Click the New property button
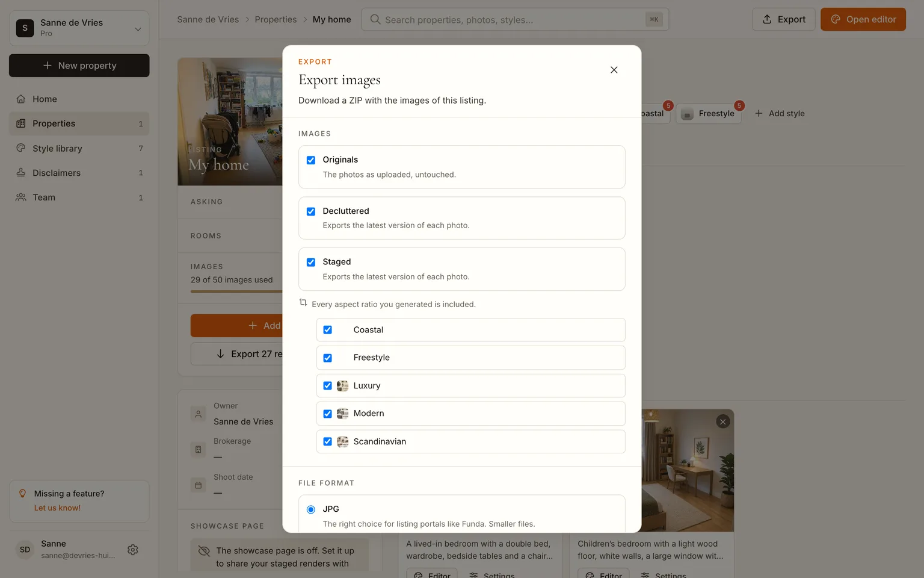 point(79,66)
